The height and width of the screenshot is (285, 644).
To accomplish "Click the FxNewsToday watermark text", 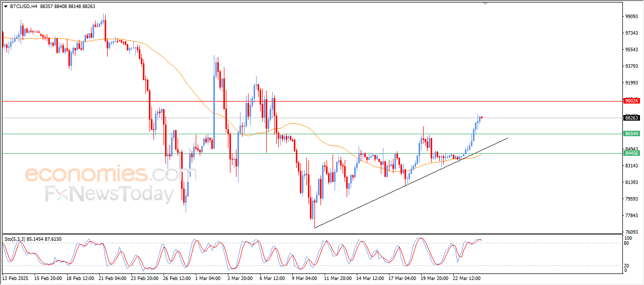I will (110, 194).
